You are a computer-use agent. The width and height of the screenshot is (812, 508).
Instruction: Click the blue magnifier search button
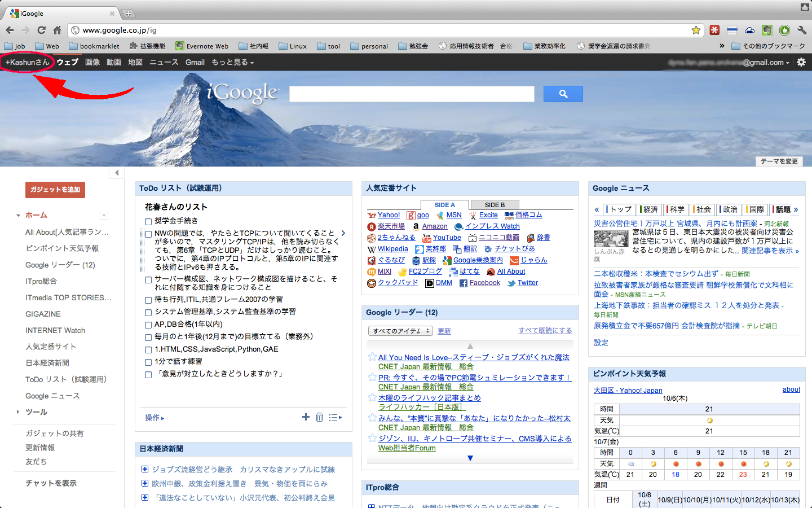tap(563, 94)
